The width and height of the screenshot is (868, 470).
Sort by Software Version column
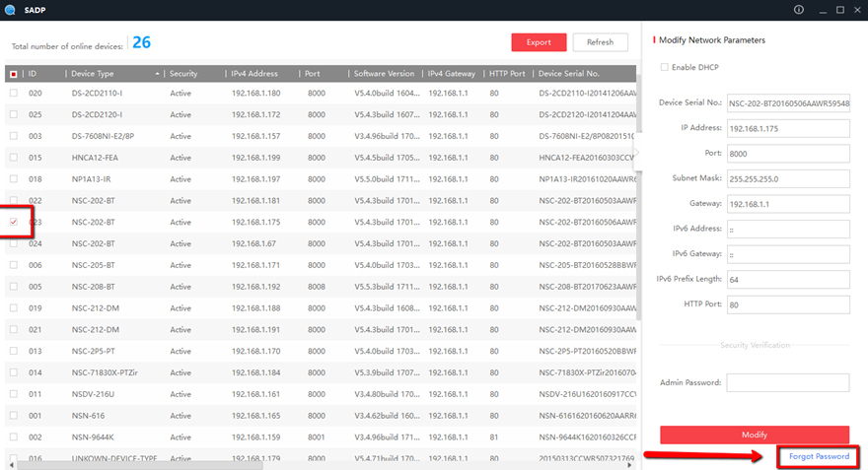385,74
